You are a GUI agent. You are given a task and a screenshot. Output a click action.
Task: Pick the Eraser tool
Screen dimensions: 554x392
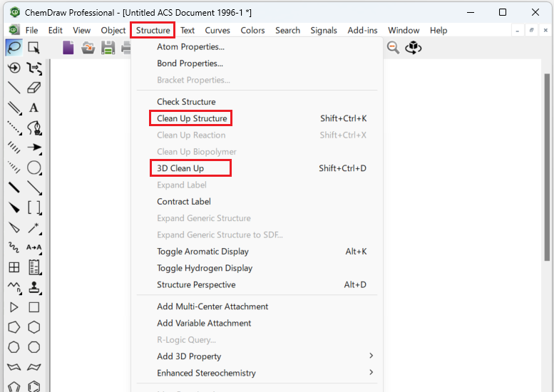coord(34,88)
